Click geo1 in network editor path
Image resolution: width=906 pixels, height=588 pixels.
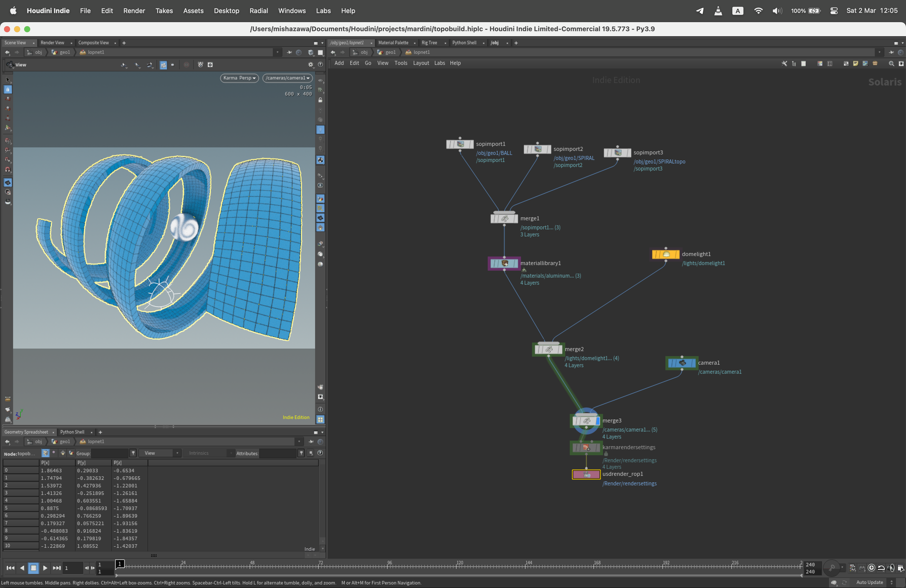pyautogui.click(x=391, y=53)
